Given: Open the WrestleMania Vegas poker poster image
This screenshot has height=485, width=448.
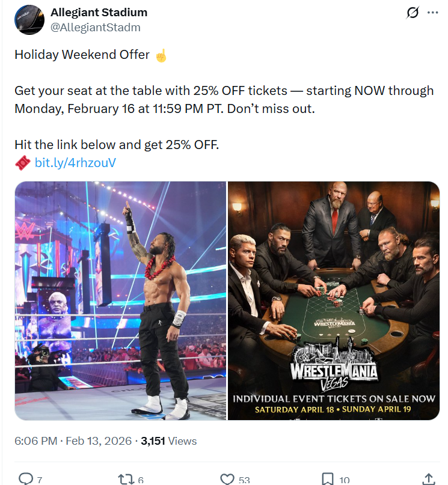Looking at the screenshot, I should (334, 300).
